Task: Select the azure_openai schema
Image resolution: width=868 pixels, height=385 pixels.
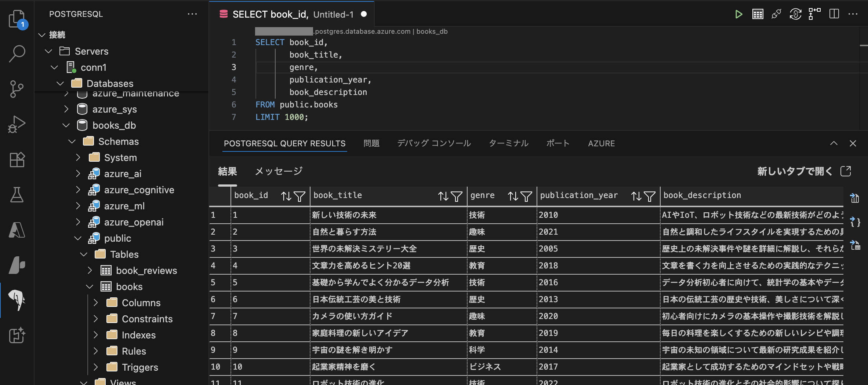Action: (x=134, y=222)
